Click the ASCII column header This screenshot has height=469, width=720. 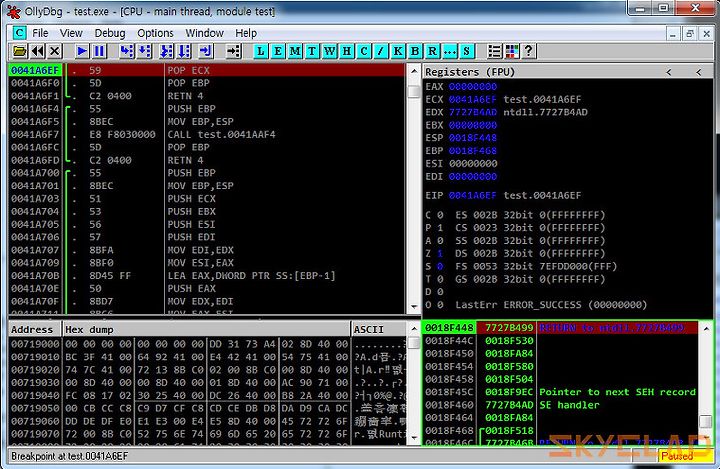point(378,329)
